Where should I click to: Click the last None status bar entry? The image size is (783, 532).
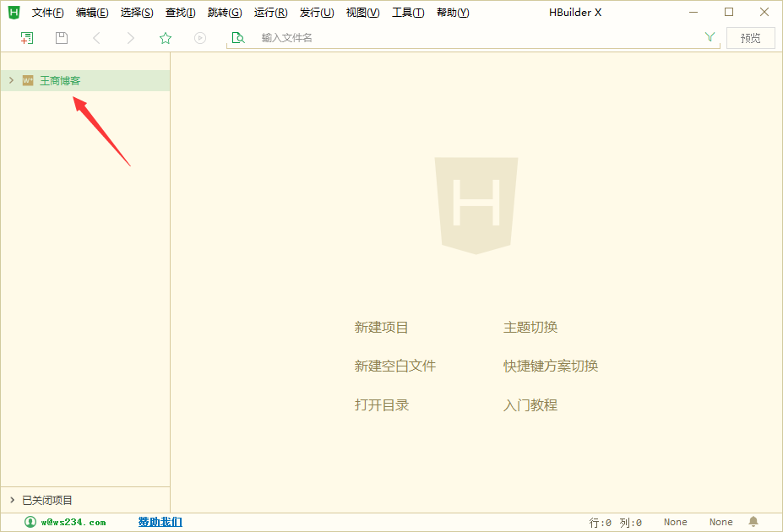coord(721,522)
